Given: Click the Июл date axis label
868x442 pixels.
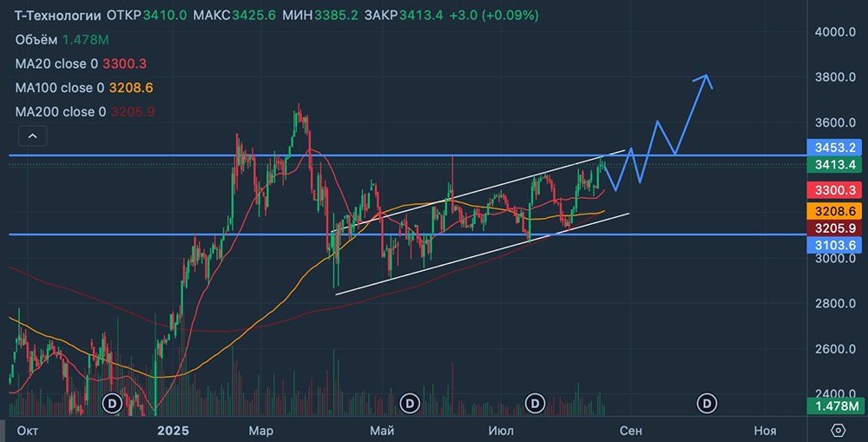Looking at the screenshot, I should [501, 431].
